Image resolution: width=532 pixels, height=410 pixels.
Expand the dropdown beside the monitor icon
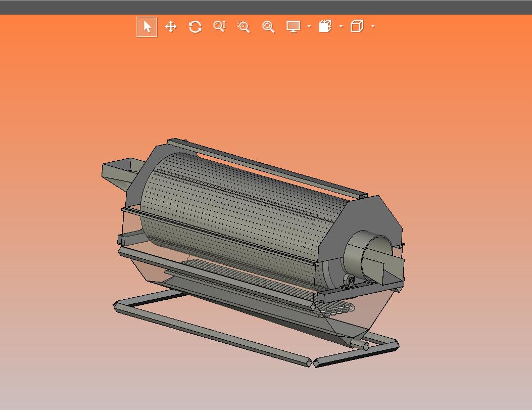[309, 27]
